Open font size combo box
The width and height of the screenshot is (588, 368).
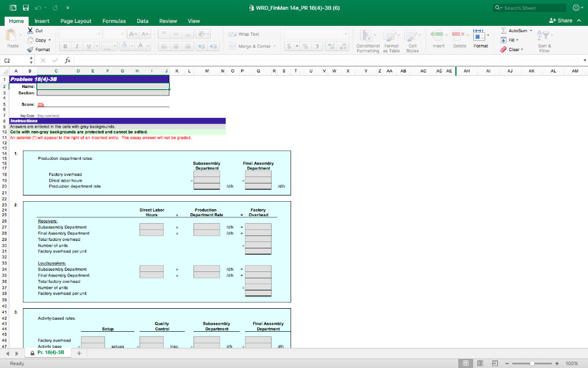click(x=114, y=34)
